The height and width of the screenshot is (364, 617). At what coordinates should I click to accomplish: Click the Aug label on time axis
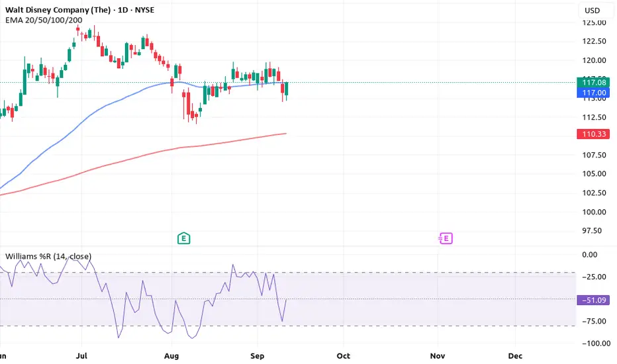click(171, 356)
